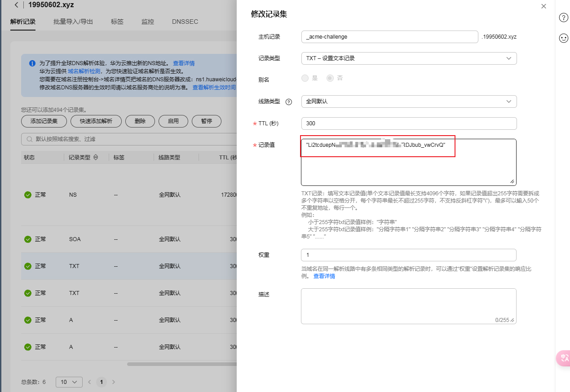Viewport: 570px width, 392px height.
Task: Switch to the DNSSEC tab
Action: click(185, 22)
